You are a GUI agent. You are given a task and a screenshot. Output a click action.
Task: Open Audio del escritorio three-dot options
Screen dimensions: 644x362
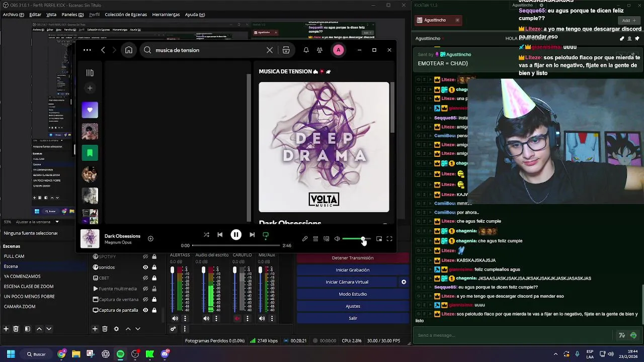click(x=216, y=318)
